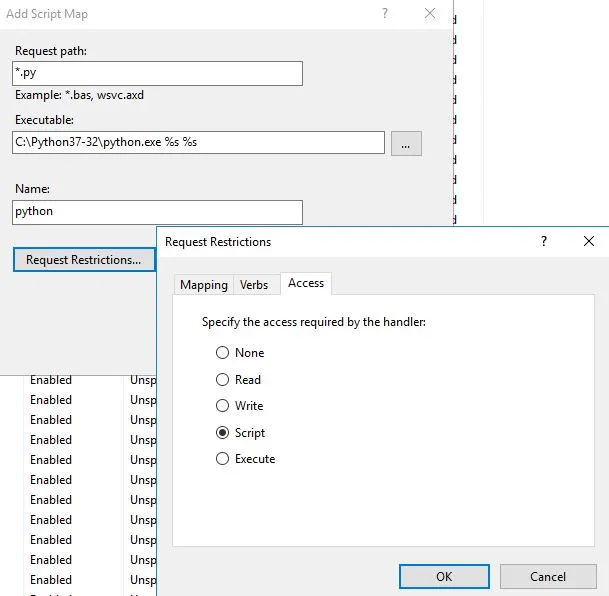The width and height of the screenshot is (609, 596).
Task: Select the Read access radio button
Action: (222, 379)
